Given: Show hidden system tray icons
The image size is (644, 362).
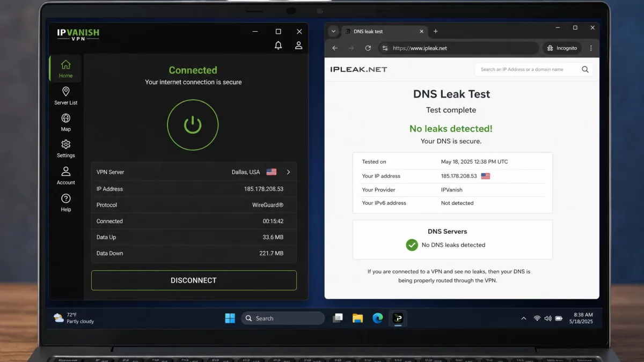Looking at the screenshot, I should pos(524,318).
